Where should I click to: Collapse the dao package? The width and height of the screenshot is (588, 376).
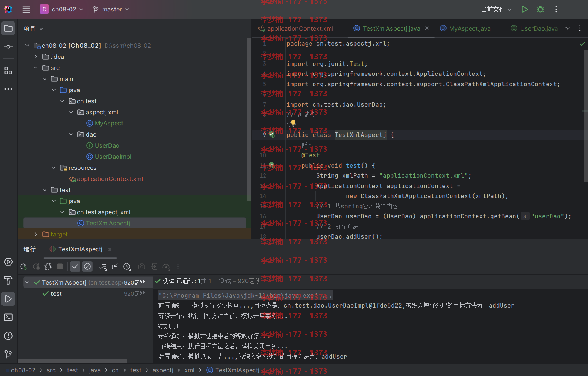click(71, 134)
